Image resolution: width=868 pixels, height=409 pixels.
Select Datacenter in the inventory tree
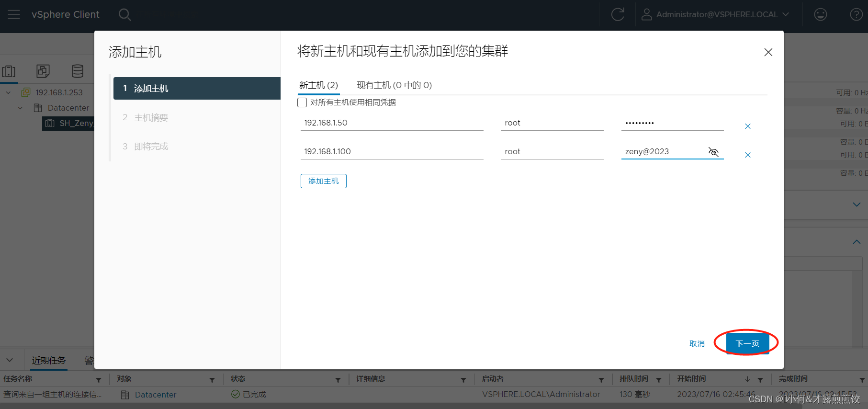(x=68, y=108)
